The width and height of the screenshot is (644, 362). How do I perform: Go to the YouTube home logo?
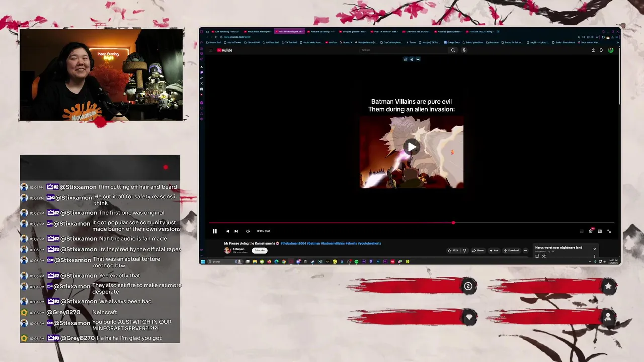(224, 50)
